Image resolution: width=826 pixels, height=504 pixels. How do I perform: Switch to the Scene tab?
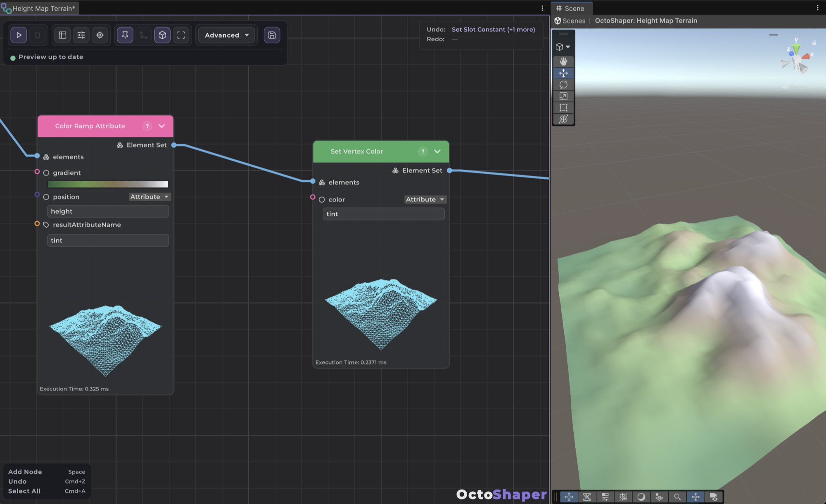[x=571, y=8]
